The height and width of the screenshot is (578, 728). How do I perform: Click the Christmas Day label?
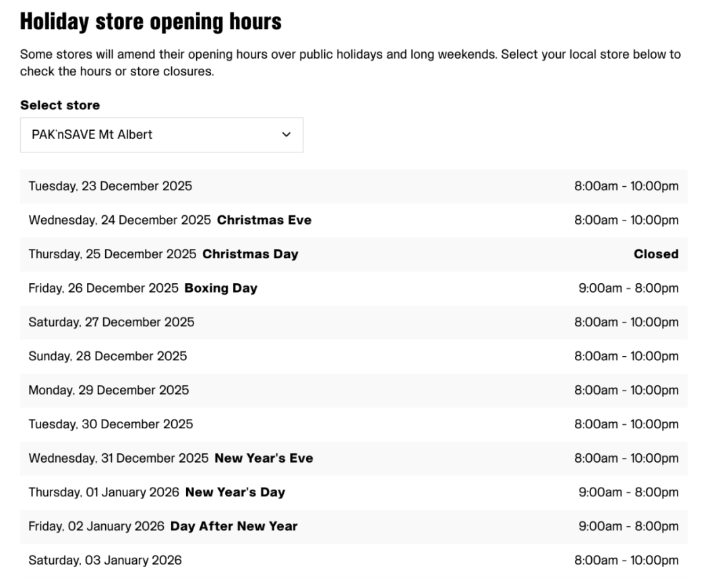click(x=250, y=254)
